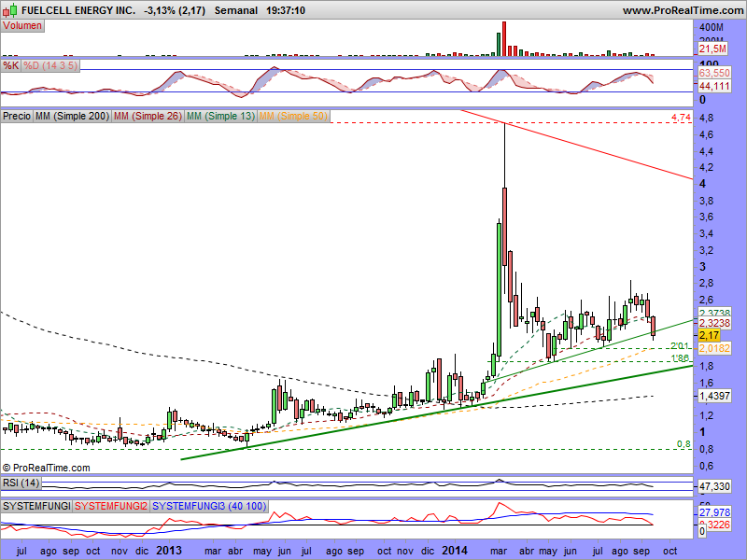747x560 pixels.
Task: Click the blue 27,978 SYSTEMFUNGI value box
Action: tap(714, 512)
